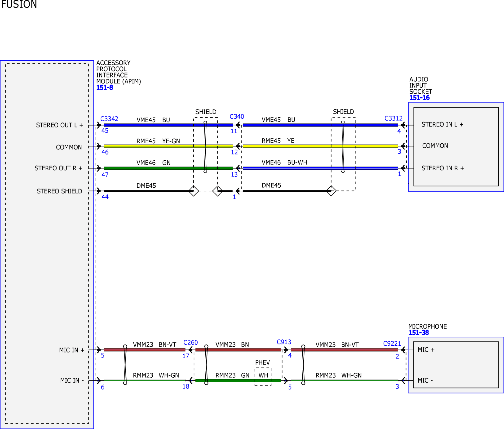Click the solid yellow RME45 YE wire
The width and height of the screenshot is (504, 429).
320,146
